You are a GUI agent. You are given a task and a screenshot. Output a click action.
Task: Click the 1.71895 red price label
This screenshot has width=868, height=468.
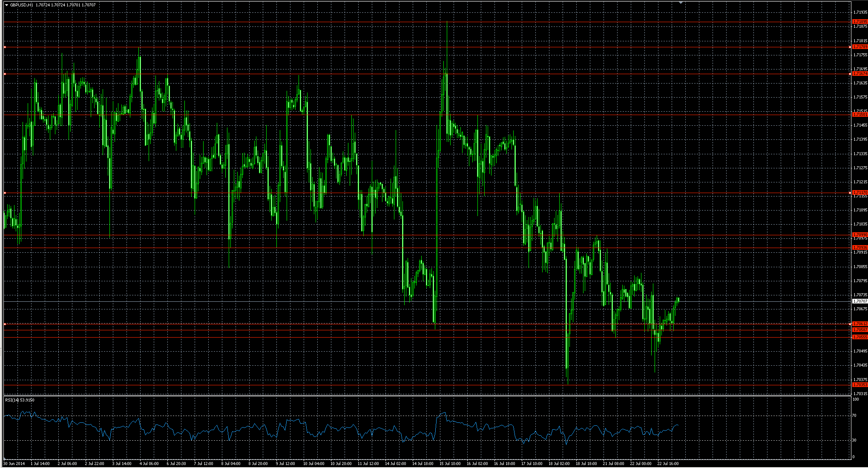(860, 21)
